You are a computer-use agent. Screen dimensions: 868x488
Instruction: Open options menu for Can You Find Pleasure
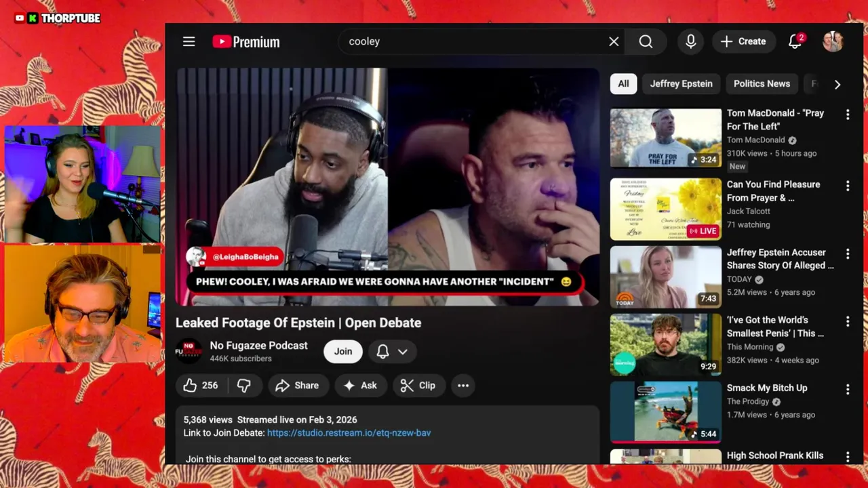(x=847, y=186)
